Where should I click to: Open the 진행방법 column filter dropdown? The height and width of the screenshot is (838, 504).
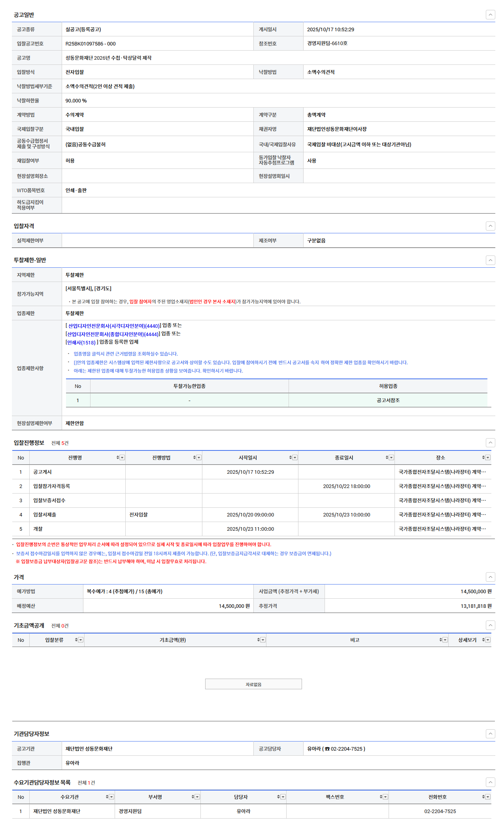point(199,458)
